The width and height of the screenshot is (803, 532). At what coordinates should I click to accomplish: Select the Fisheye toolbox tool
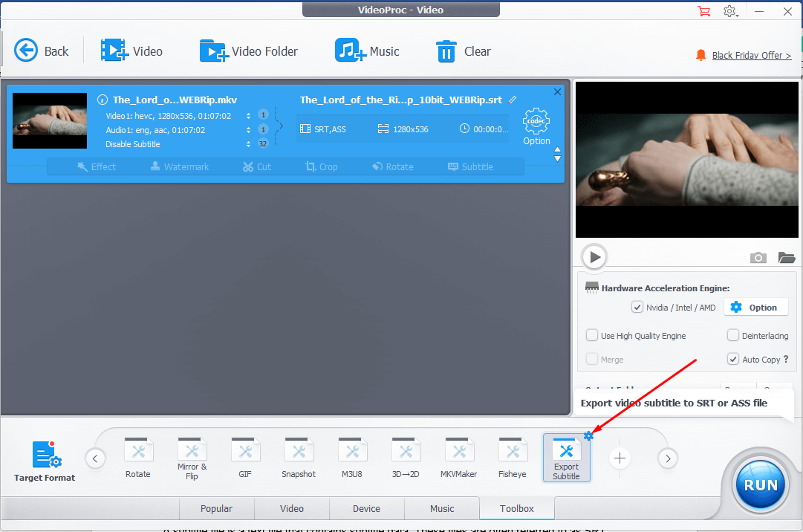pyautogui.click(x=513, y=458)
